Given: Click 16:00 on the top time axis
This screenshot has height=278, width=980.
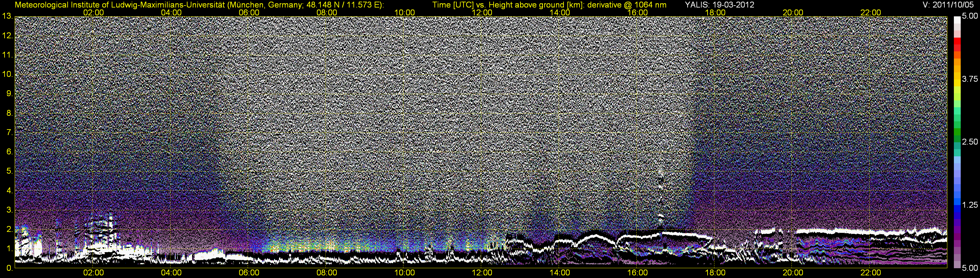Looking at the screenshot, I should 638,12.
